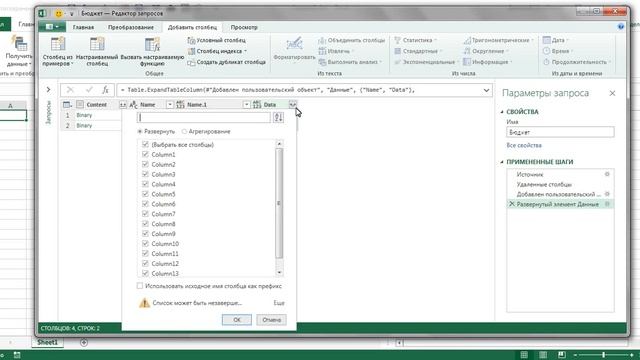Expand the formula bar chevron

coord(486,90)
